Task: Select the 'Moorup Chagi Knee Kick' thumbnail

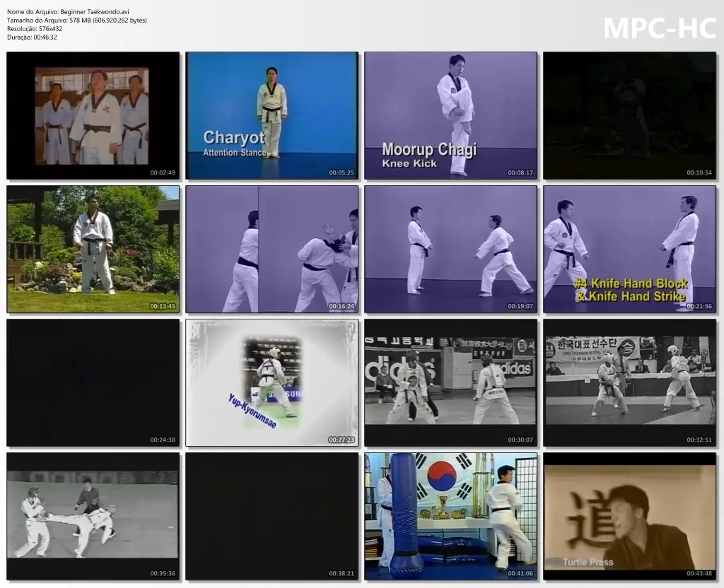Action: pos(450,115)
